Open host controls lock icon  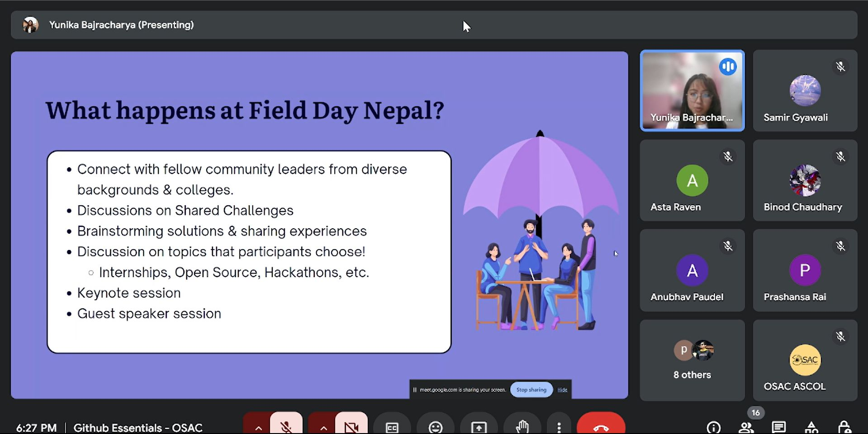[x=844, y=427]
